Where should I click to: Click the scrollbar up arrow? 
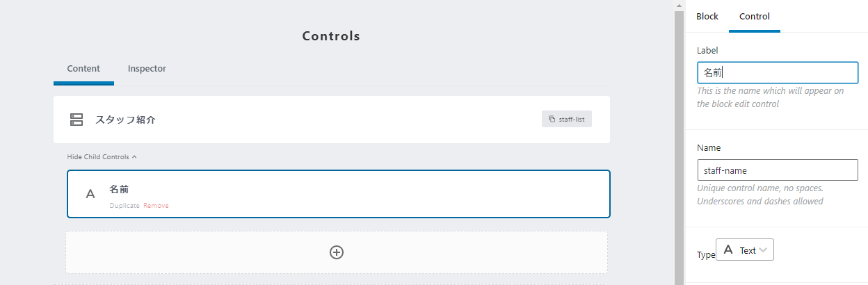(679, 6)
